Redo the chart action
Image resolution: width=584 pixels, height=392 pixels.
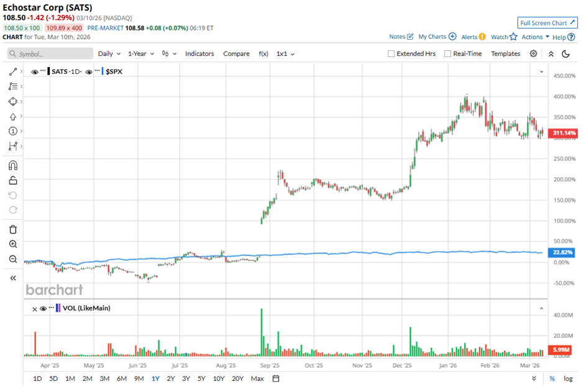13,210
